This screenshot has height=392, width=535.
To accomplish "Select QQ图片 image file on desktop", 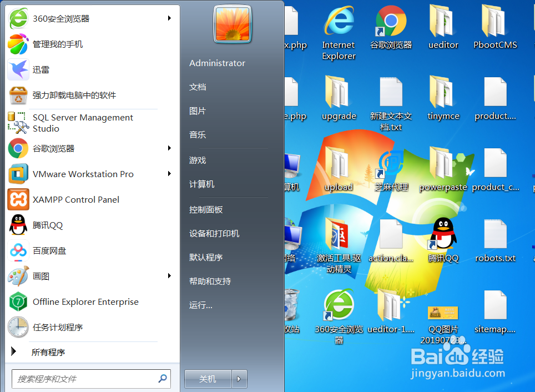I will 443,325.
